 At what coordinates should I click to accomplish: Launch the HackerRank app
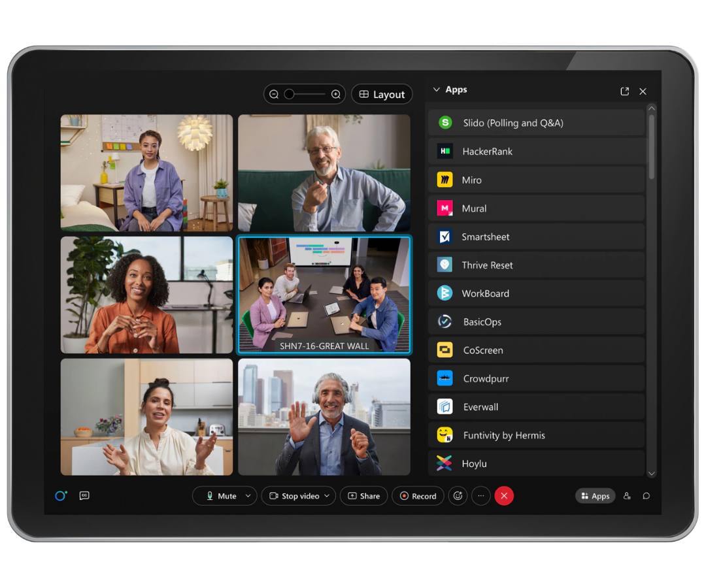[x=487, y=151]
